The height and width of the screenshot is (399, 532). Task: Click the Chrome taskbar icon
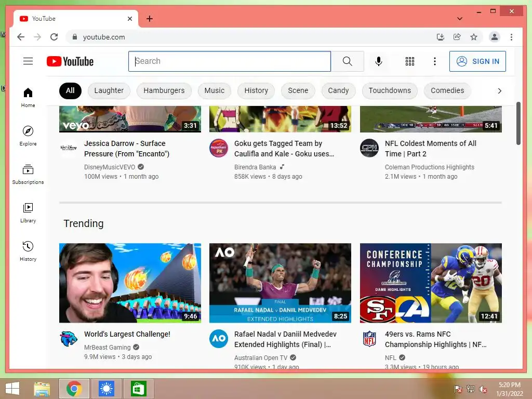74,389
